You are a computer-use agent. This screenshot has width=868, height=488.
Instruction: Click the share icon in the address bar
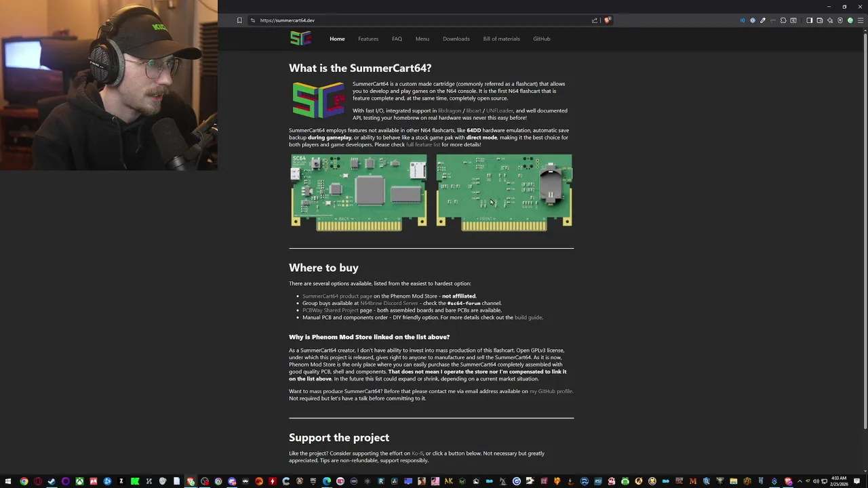pos(595,20)
